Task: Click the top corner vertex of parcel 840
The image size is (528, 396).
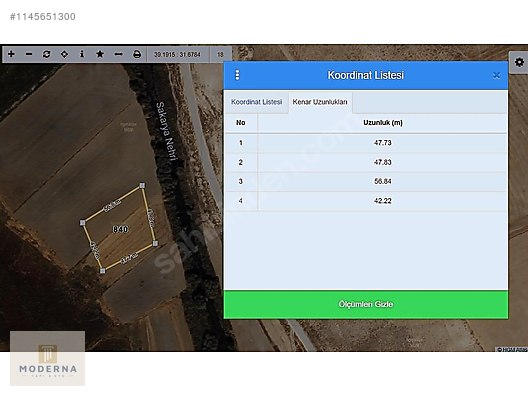Action: click(x=142, y=185)
